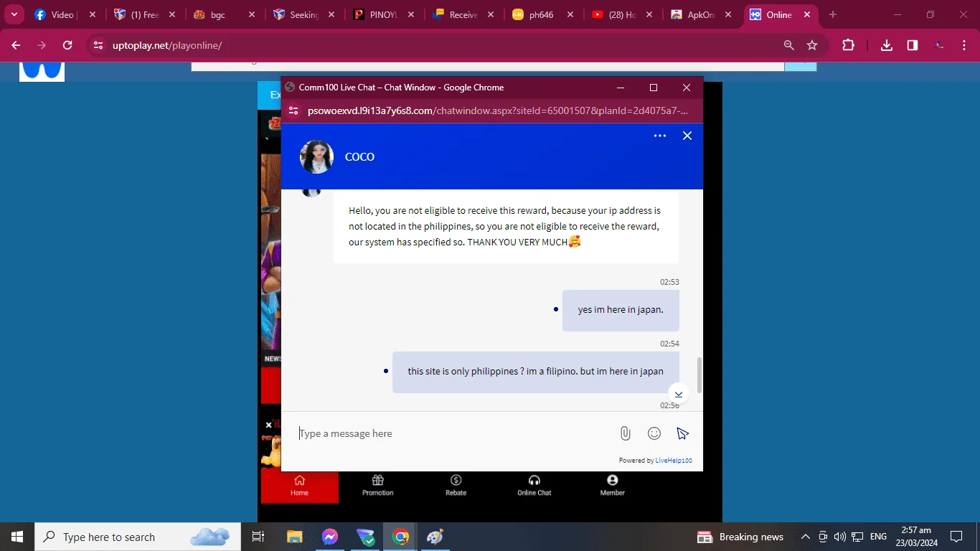Viewport: 980px width, 551px height.
Task: Reload the uptoplay page
Action: [x=67, y=45]
